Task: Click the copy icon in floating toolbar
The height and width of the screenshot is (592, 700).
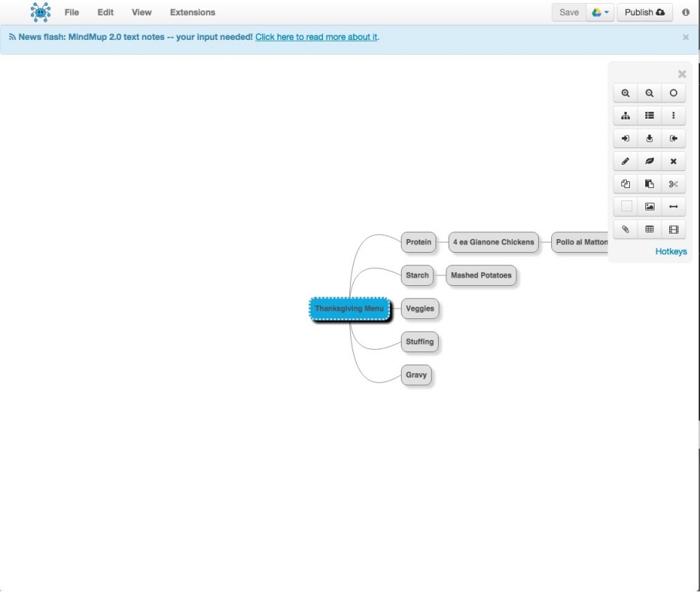Action: coord(625,184)
